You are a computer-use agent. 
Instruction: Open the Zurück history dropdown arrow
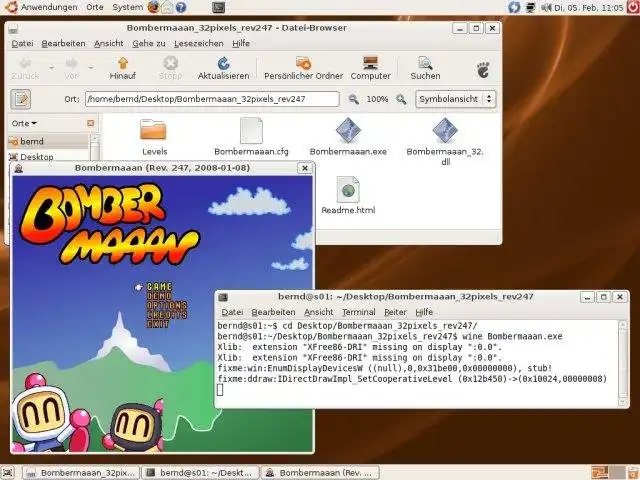tap(51, 68)
